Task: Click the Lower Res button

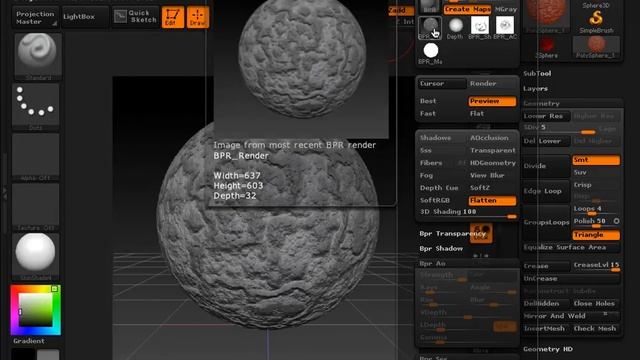Action: [x=546, y=116]
